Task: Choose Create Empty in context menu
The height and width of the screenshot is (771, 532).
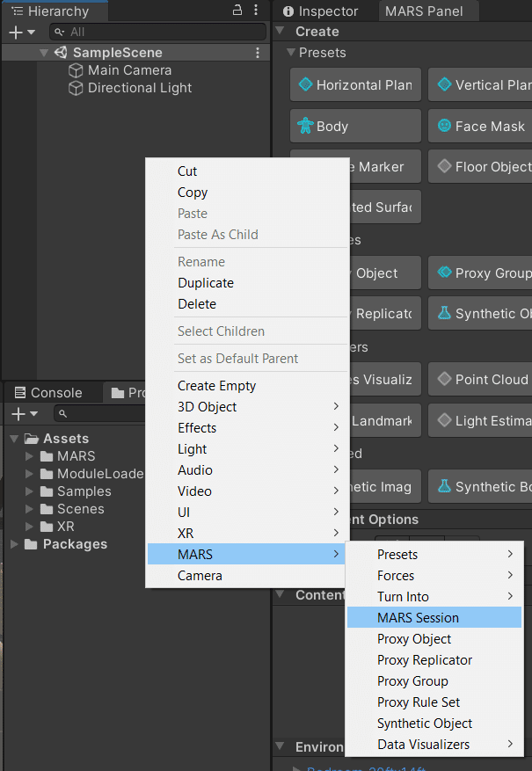Action: (x=216, y=386)
